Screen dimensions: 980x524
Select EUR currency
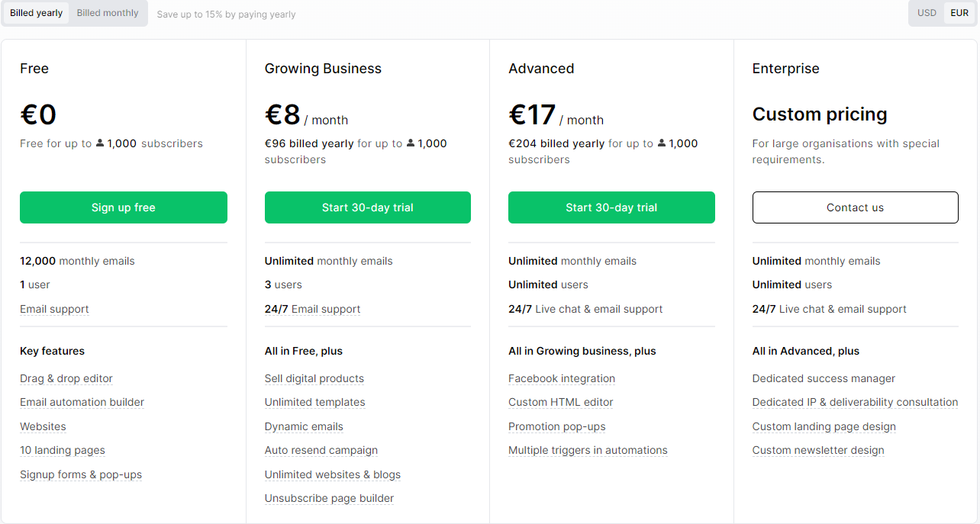(959, 13)
